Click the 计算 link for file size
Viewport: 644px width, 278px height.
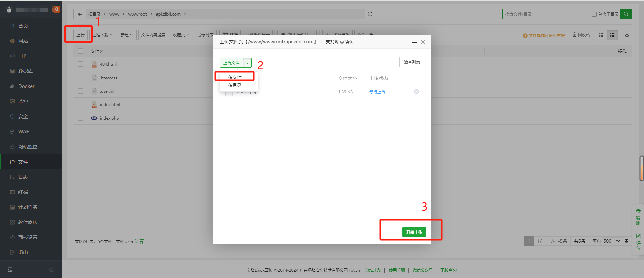pyautogui.click(x=139, y=241)
